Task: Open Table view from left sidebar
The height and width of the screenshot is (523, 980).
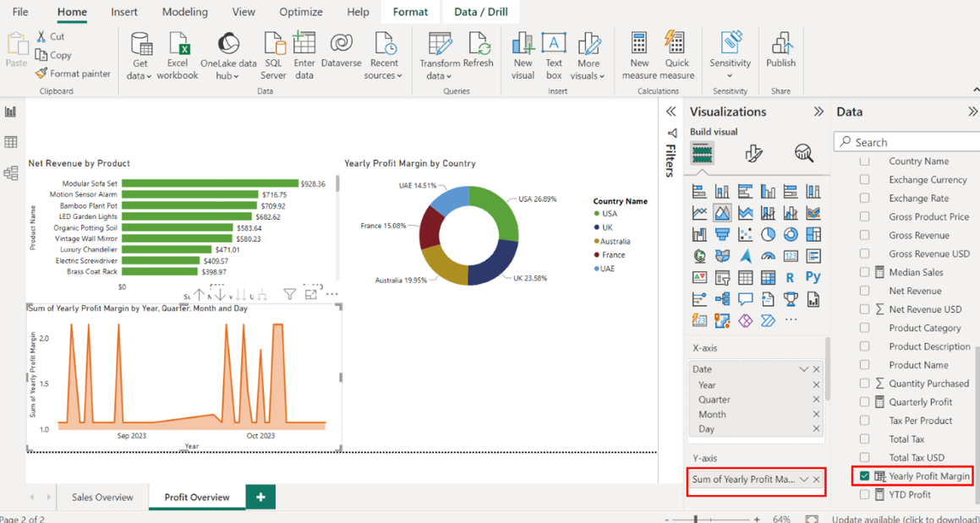Action: click(x=11, y=143)
